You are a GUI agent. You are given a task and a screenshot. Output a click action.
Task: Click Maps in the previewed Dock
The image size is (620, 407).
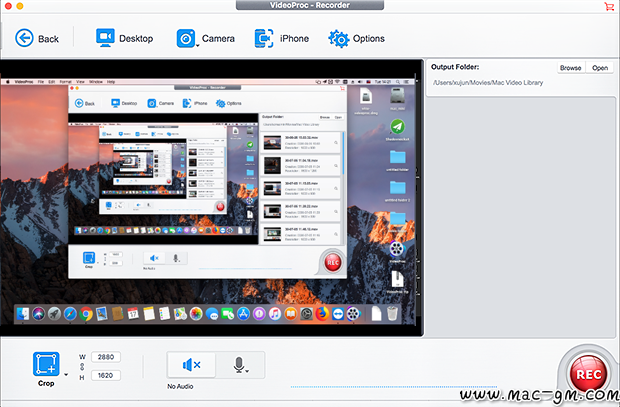tap(180, 314)
